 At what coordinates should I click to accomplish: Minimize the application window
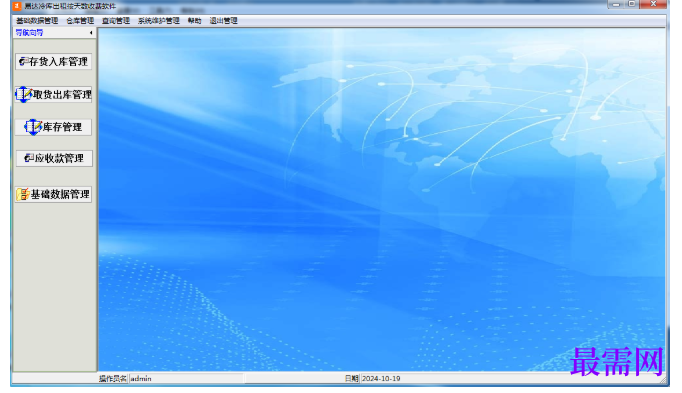pyautogui.click(x=616, y=4)
